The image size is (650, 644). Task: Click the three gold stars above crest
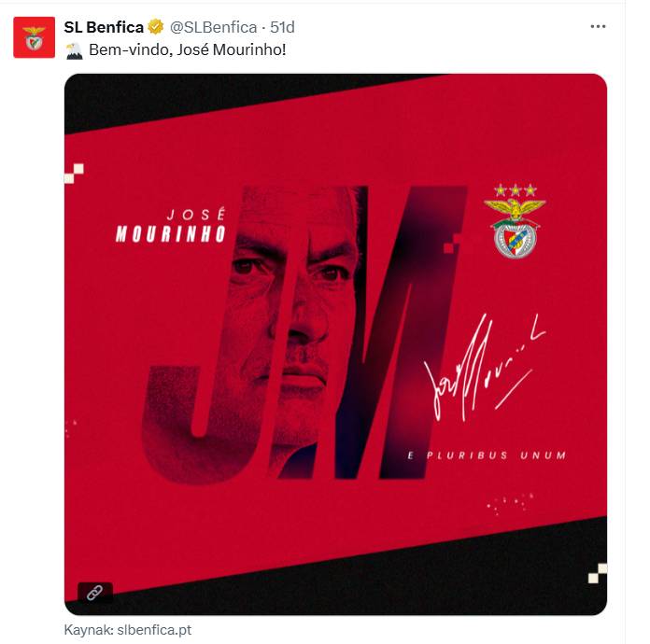pos(516,190)
